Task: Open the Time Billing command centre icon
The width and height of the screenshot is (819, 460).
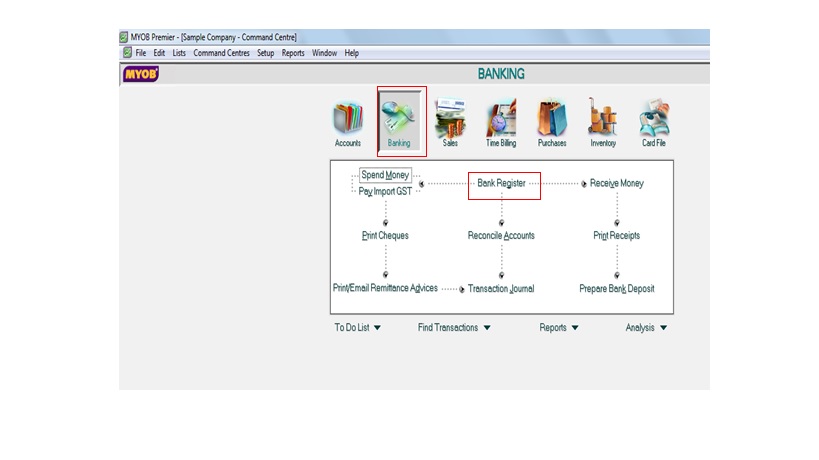Action: (501, 123)
